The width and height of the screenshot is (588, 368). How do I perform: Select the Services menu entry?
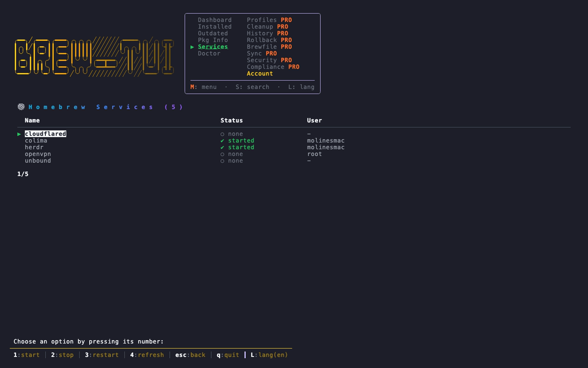tap(213, 47)
